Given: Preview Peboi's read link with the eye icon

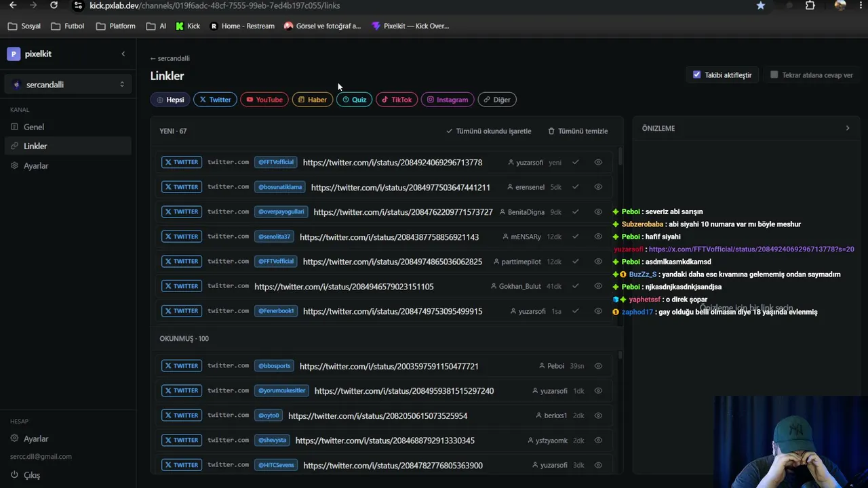Looking at the screenshot, I should pyautogui.click(x=598, y=366).
